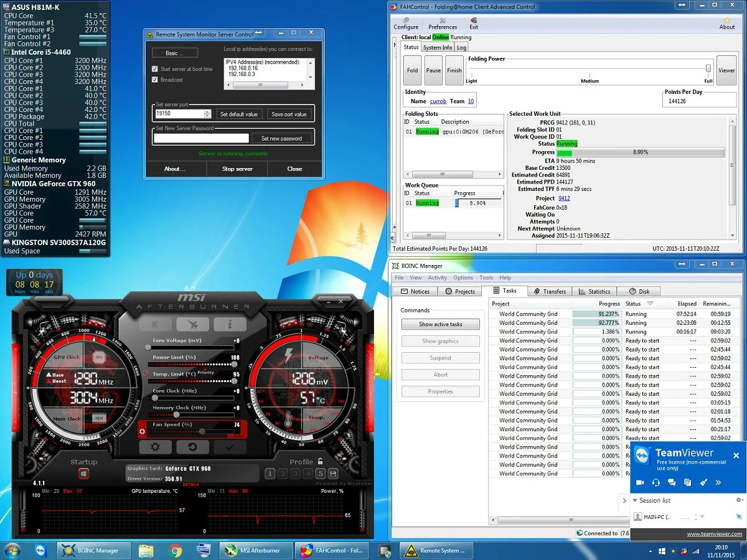747x560 pixels.
Task: Click Windows Start orb
Action: pyautogui.click(x=12, y=551)
